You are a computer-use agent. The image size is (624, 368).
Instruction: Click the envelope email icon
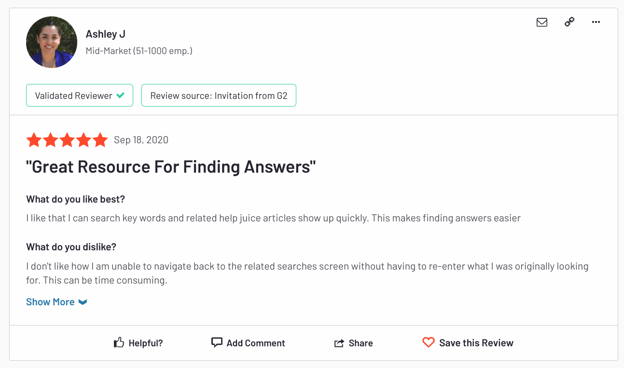point(542,22)
